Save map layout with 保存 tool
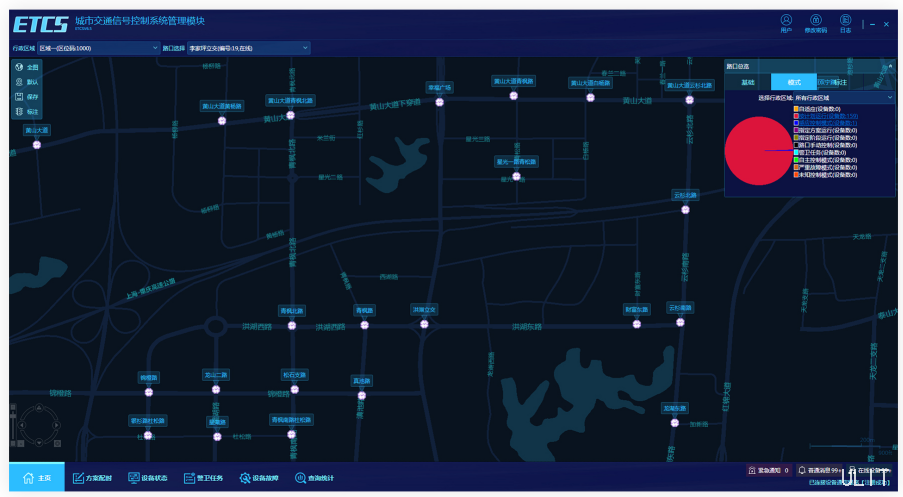 (x=27, y=97)
